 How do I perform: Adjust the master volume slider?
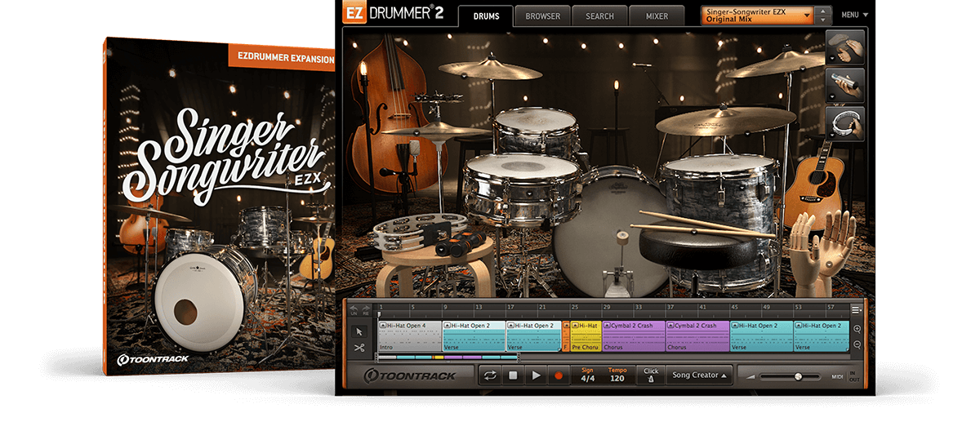pyautogui.click(x=797, y=376)
